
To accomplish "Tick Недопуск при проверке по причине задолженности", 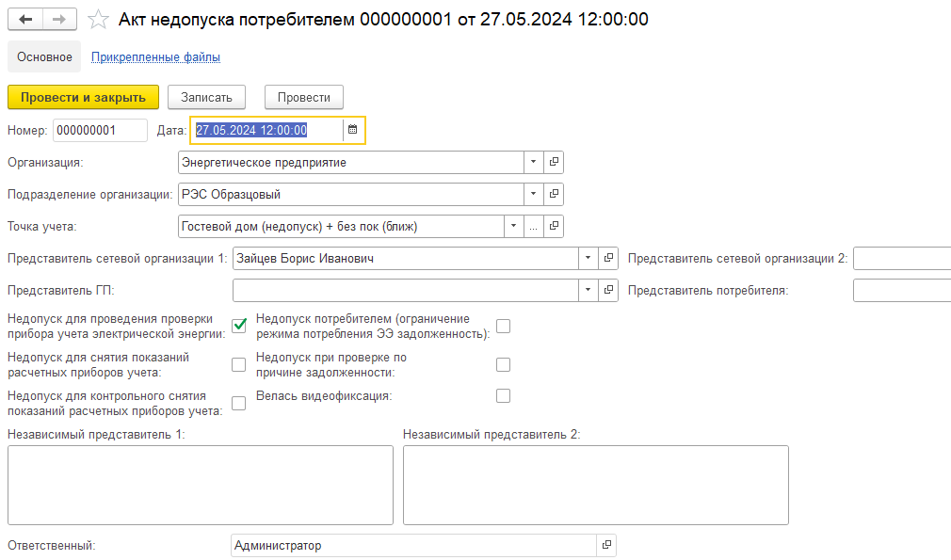I will tap(503, 364).
